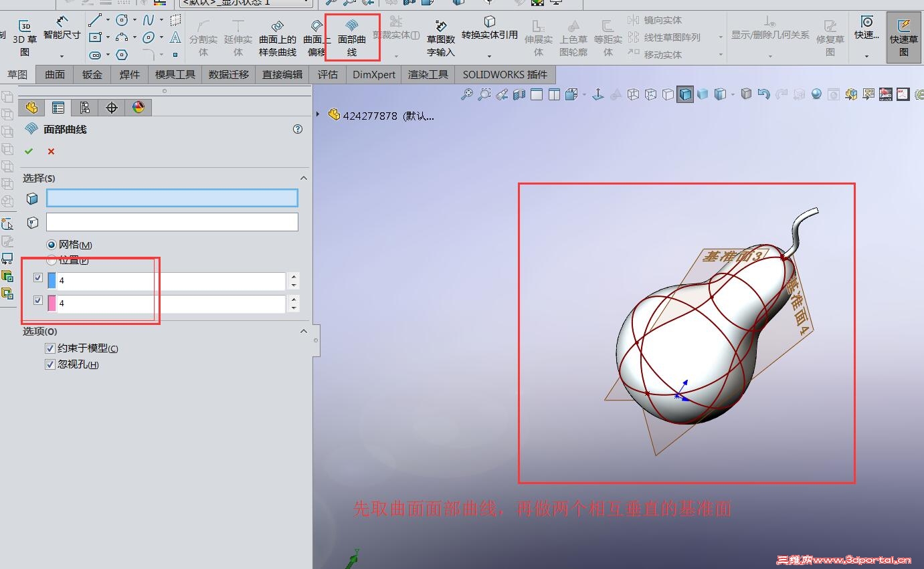
Task: Switch to the Weldments (焊件) tab
Action: pyautogui.click(x=130, y=75)
